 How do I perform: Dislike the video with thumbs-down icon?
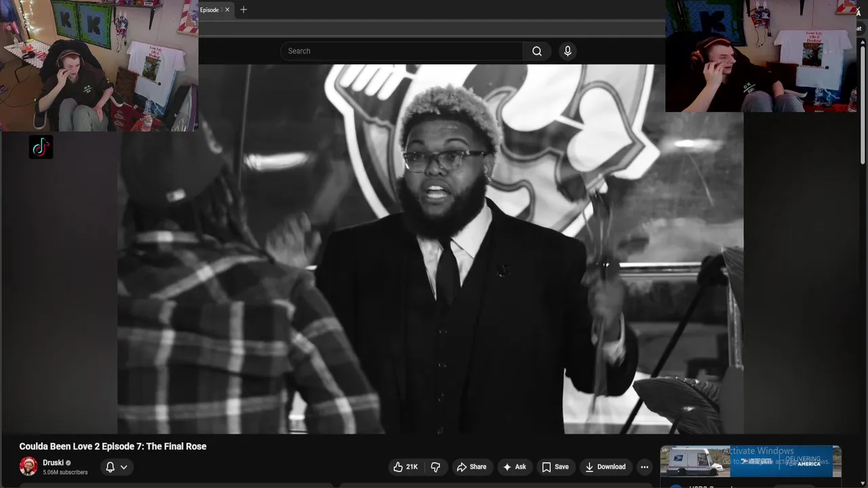[436, 467]
